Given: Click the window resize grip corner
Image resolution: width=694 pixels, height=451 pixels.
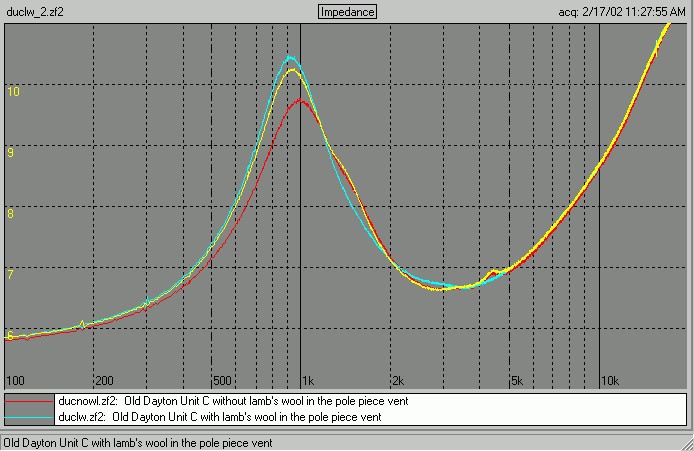Looking at the screenshot, I should pos(687,444).
